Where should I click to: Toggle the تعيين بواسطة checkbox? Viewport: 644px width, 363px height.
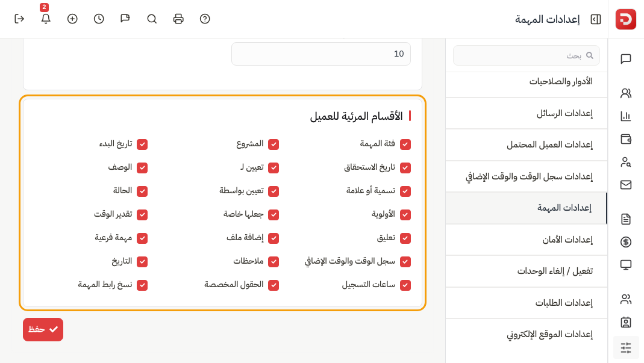(x=274, y=191)
